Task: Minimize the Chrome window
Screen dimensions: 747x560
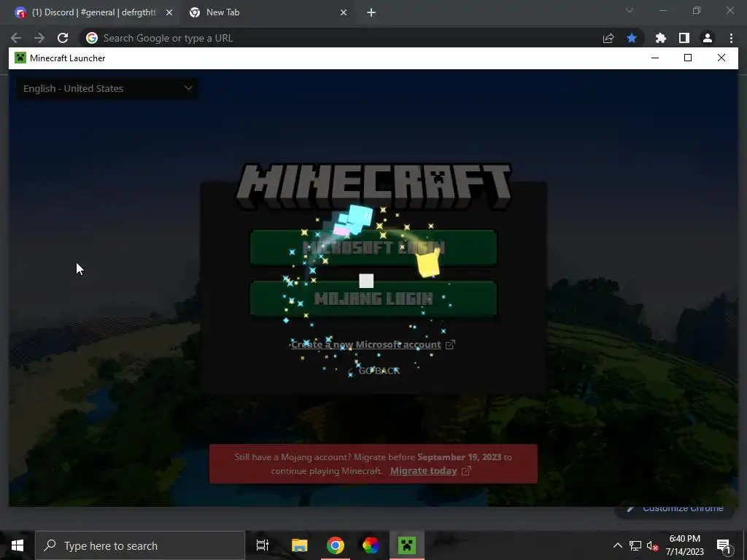Action: pyautogui.click(x=663, y=10)
